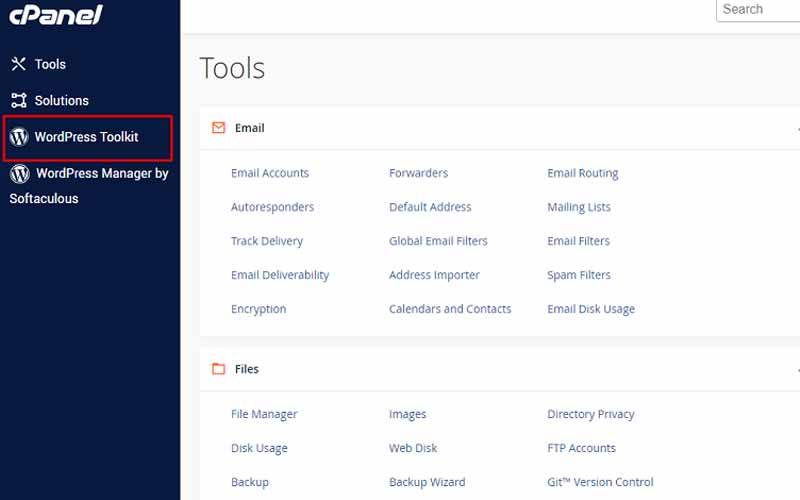Click the cPanel logo
The width and height of the screenshot is (800, 500).
click(x=56, y=14)
